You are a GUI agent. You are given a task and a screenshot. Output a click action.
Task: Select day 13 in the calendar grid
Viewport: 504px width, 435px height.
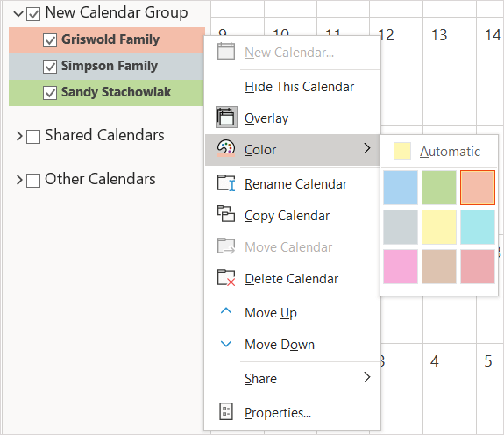tap(439, 35)
